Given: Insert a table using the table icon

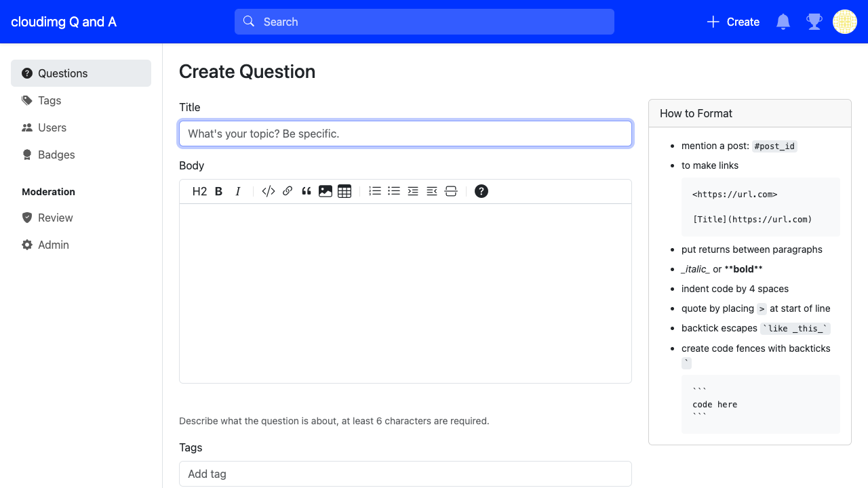Looking at the screenshot, I should pyautogui.click(x=344, y=191).
